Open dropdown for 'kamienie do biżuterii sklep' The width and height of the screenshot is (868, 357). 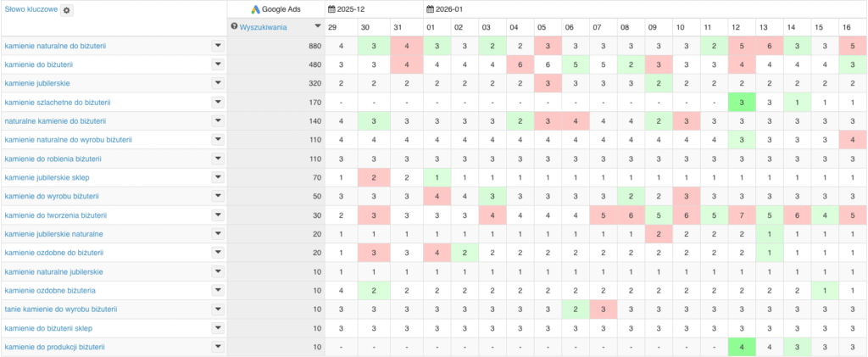tap(218, 328)
